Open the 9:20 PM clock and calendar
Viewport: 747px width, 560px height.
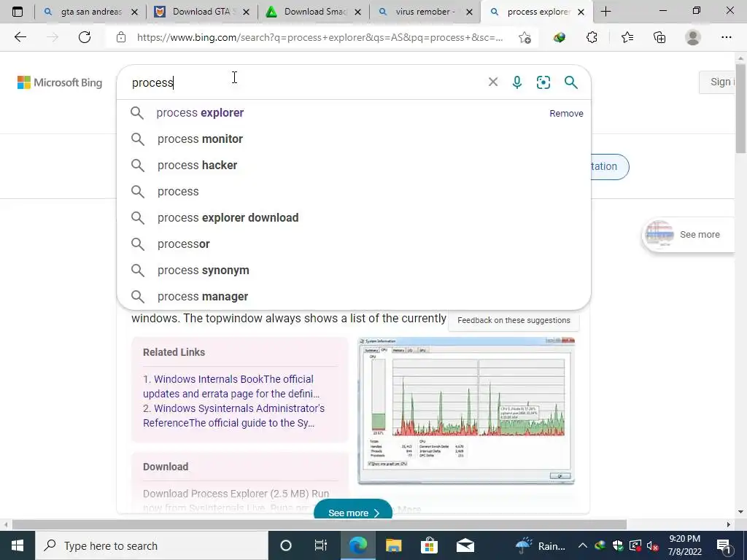(x=684, y=545)
